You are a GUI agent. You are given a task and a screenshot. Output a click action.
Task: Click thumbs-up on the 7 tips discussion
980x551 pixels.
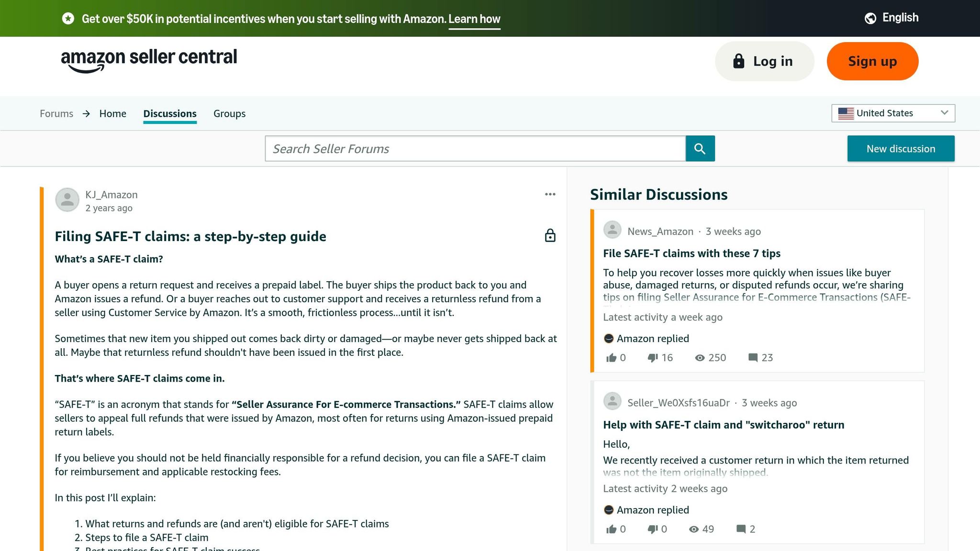click(x=611, y=358)
